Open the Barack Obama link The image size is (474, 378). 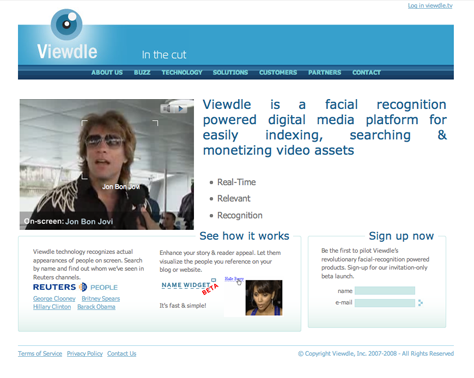(x=96, y=307)
